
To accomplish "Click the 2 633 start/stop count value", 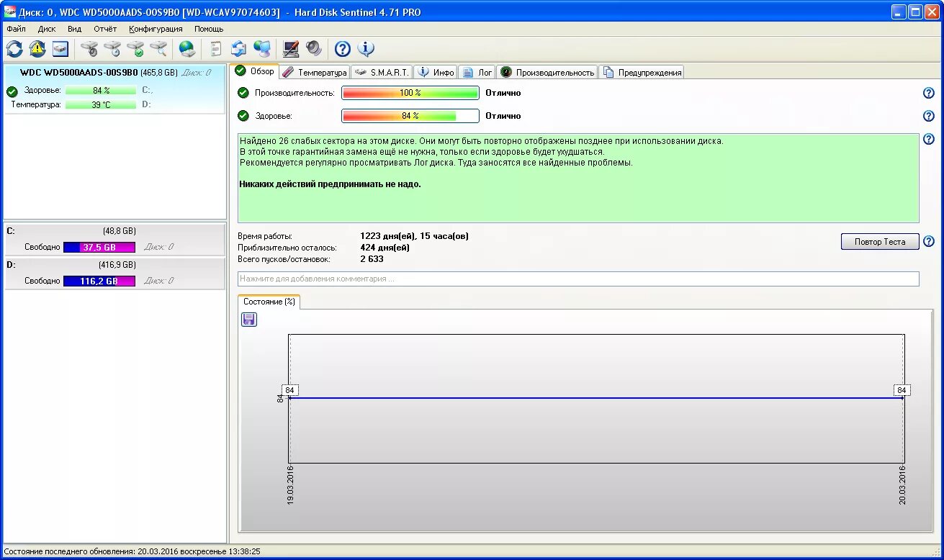I will coord(372,259).
